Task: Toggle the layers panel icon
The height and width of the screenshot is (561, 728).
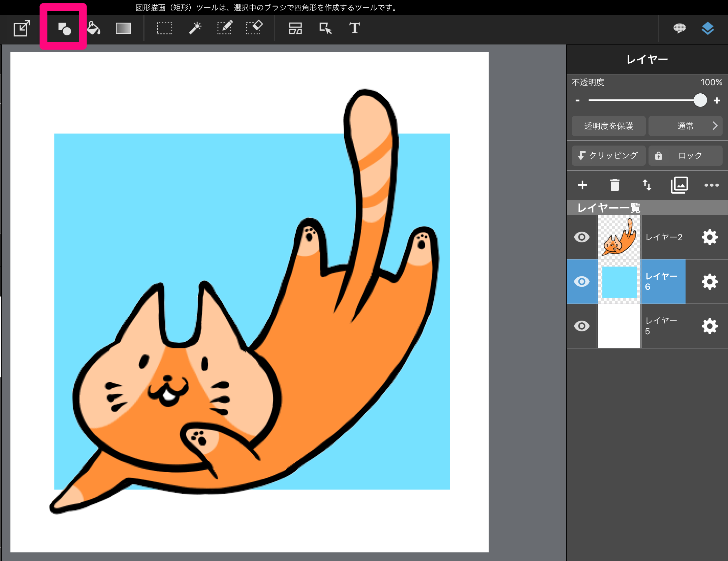Action: click(x=707, y=28)
